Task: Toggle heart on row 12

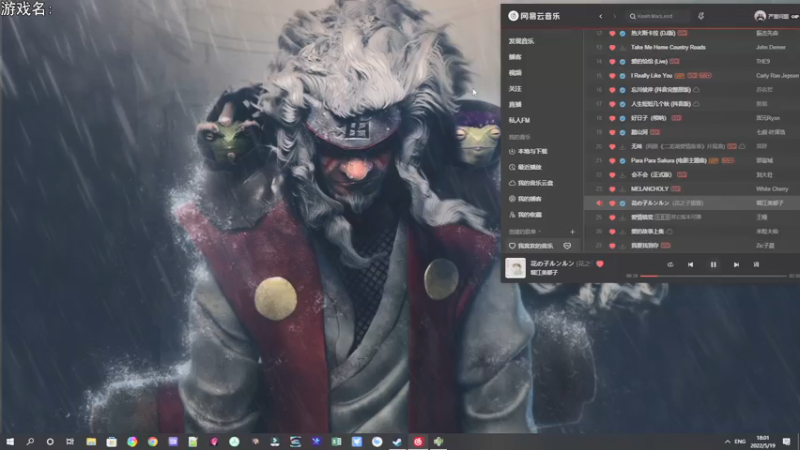Action: click(x=612, y=33)
